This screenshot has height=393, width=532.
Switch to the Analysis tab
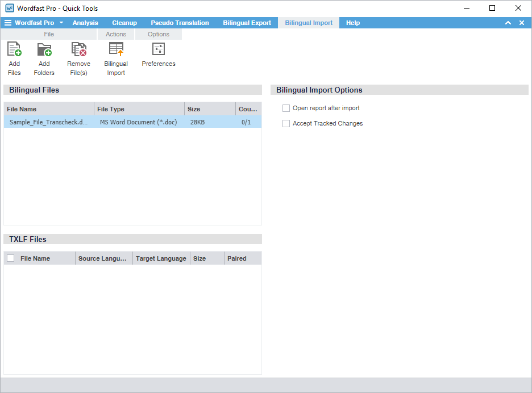click(x=85, y=23)
